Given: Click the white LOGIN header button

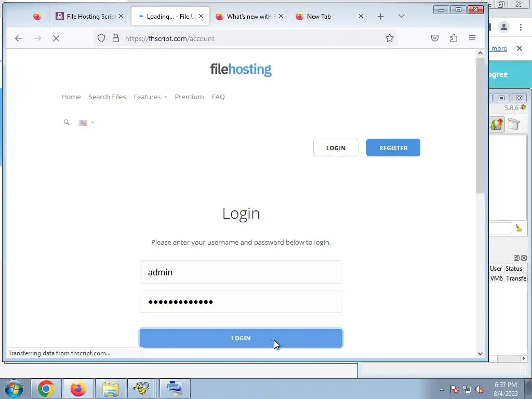Looking at the screenshot, I should coord(336,148).
